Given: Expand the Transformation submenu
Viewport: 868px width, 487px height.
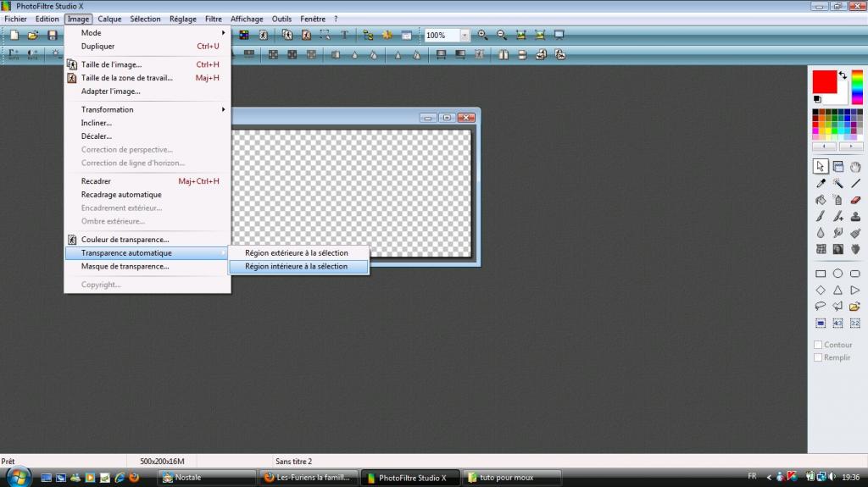Looking at the screenshot, I should click(147, 109).
